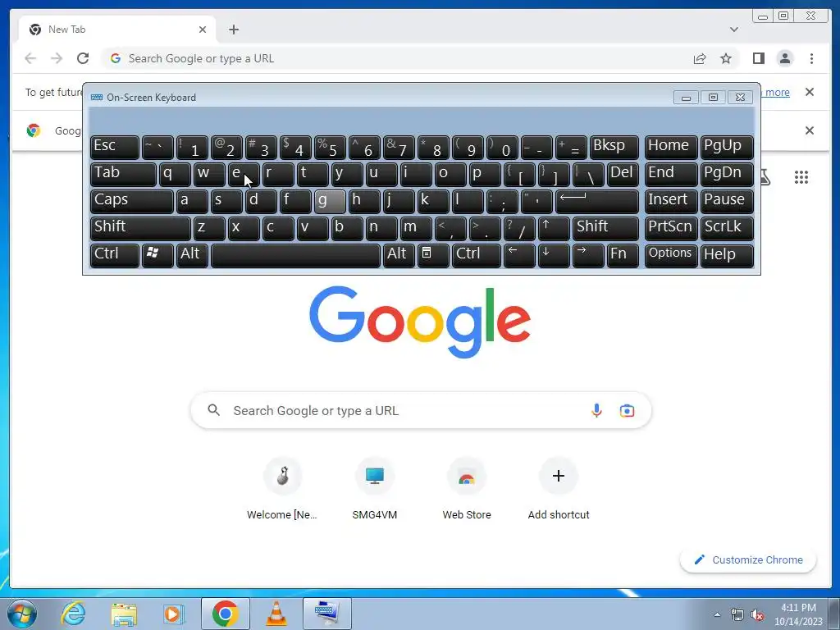
Task: Show hidden tray icons arrow
Action: click(717, 614)
